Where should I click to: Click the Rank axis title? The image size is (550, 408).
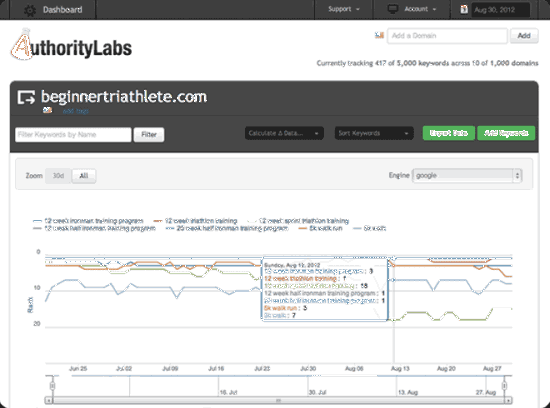tap(30, 305)
